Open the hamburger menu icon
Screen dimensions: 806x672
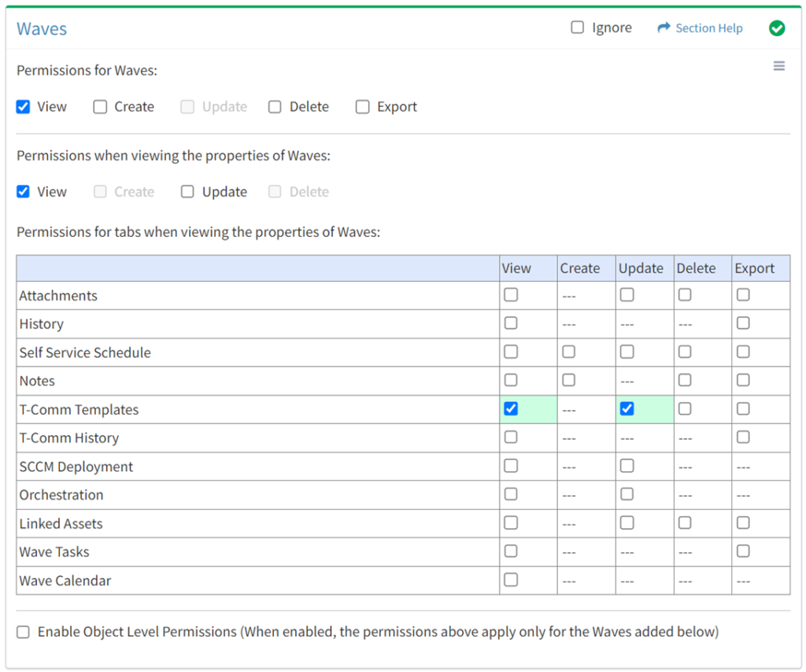tap(778, 66)
